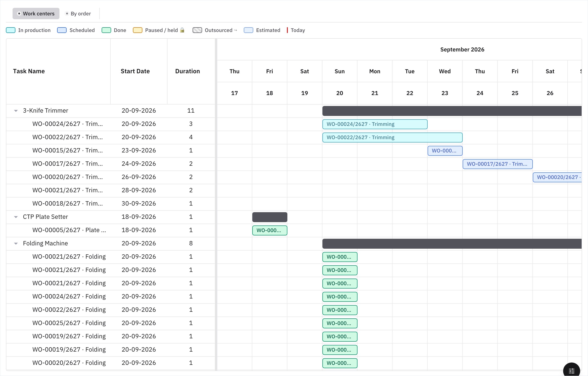Select the WO-00020/2627 scheduled gantt bar
The height and width of the screenshot is (376, 588).
(x=557, y=177)
